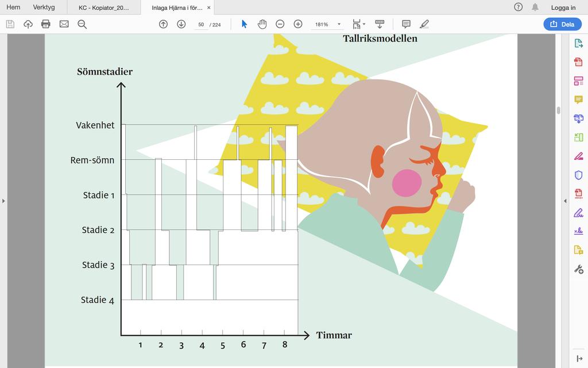Click Logga in link
This screenshot has width=588, height=368.
pyautogui.click(x=563, y=7)
